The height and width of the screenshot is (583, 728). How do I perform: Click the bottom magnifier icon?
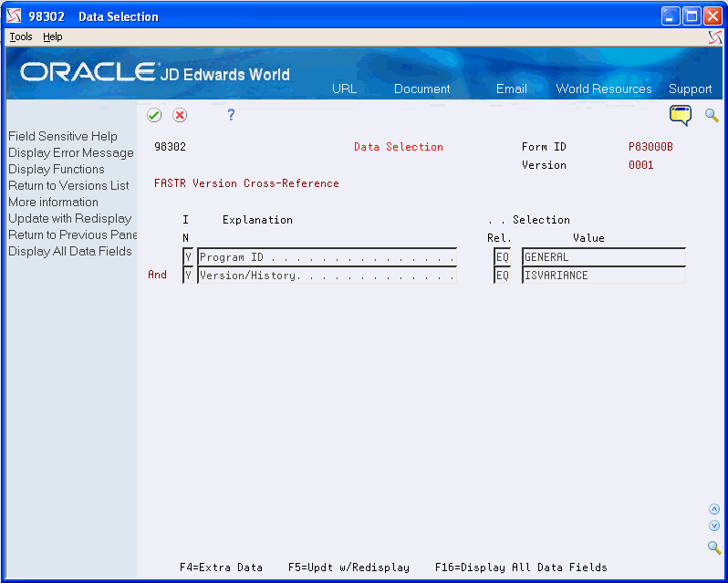pyautogui.click(x=714, y=547)
